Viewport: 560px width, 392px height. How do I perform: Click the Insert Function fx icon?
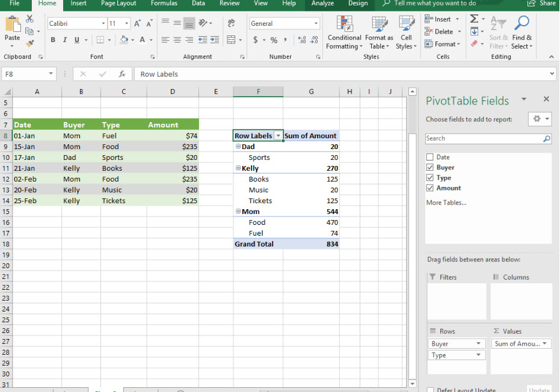tap(122, 74)
